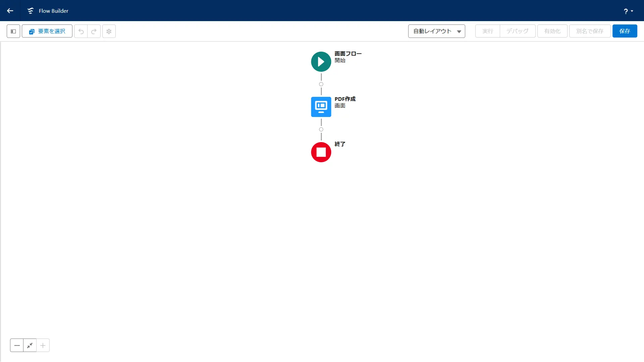Image resolution: width=644 pixels, height=362 pixels.
Task: Click 別名で保存 button
Action: pyautogui.click(x=590, y=31)
